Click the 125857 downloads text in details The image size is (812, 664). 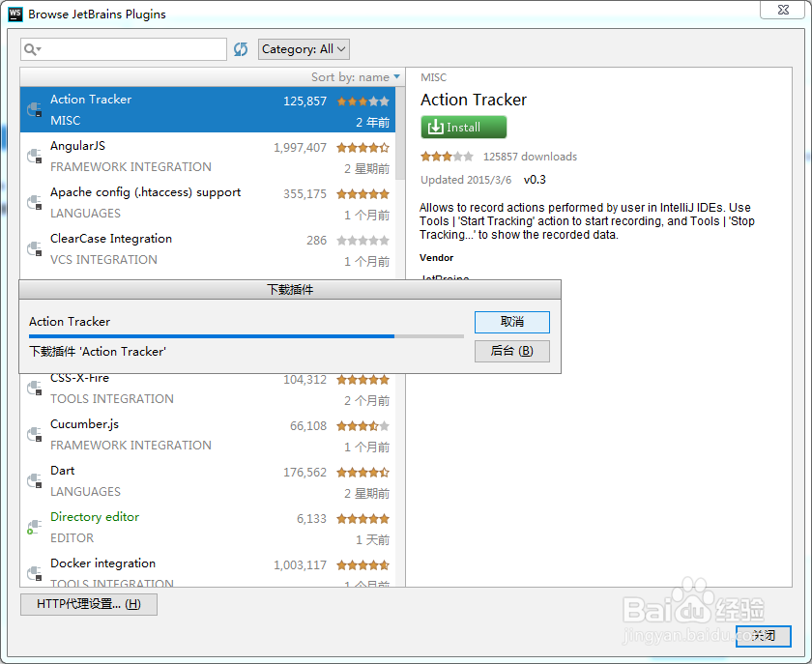[530, 157]
